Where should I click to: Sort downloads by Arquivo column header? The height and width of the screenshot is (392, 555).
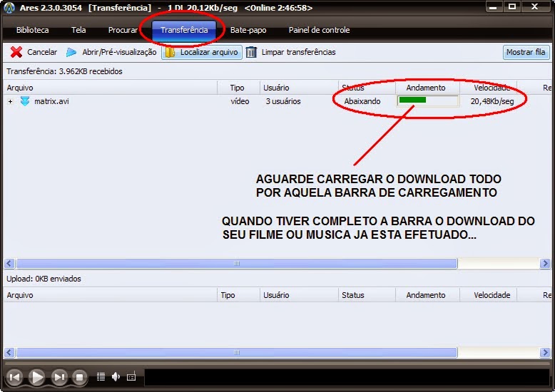[x=110, y=88]
